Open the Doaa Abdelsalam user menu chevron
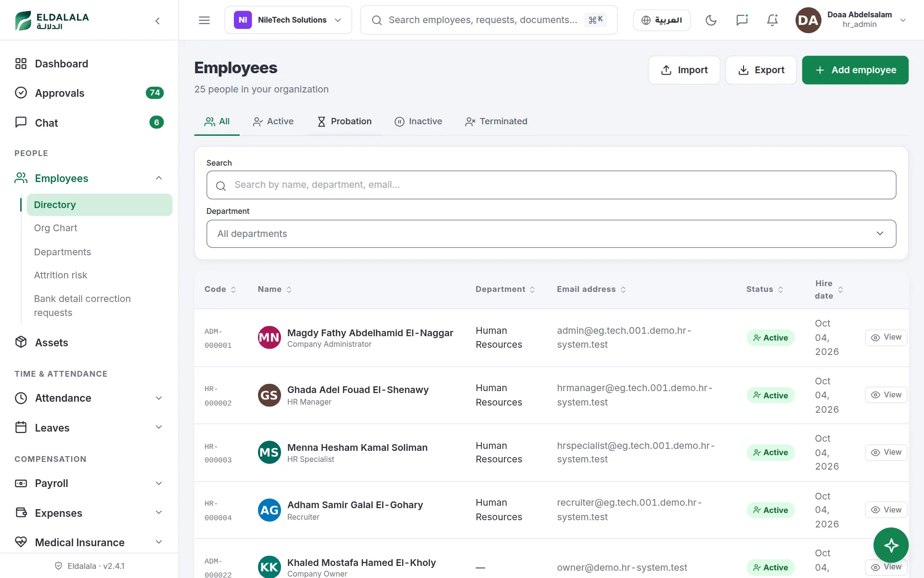This screenshot has width=924, height=578. tap(903, 20)
